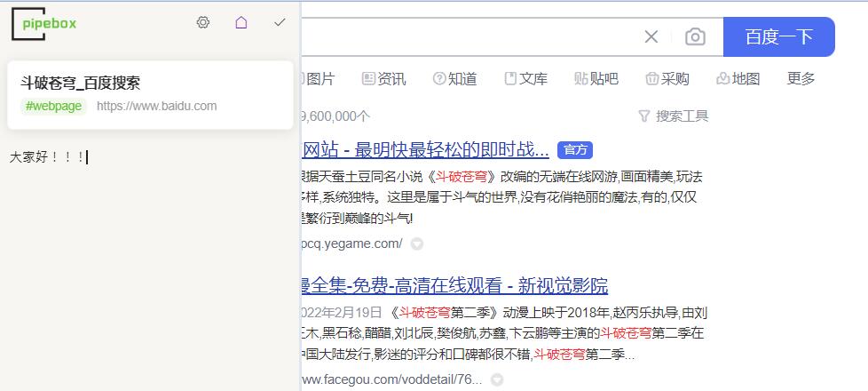Click the 斗破苍穹_百度搜索 card title

[80, 84]
